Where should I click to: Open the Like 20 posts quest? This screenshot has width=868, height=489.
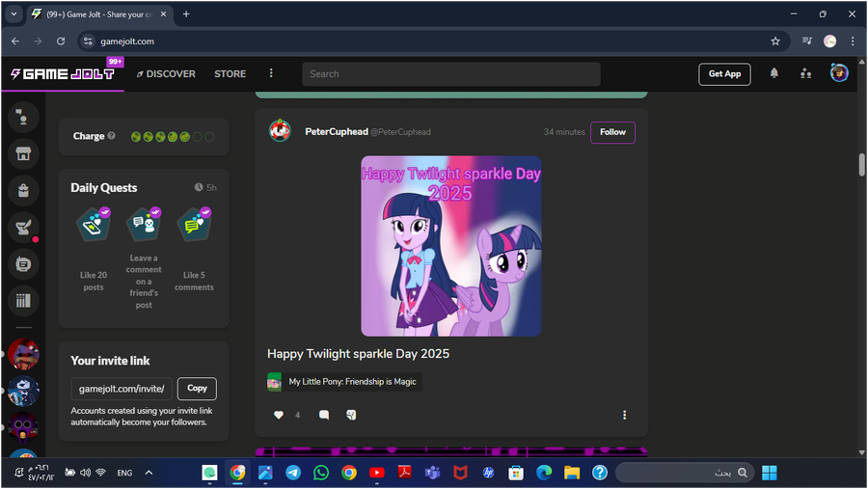[x=93, y=249]
